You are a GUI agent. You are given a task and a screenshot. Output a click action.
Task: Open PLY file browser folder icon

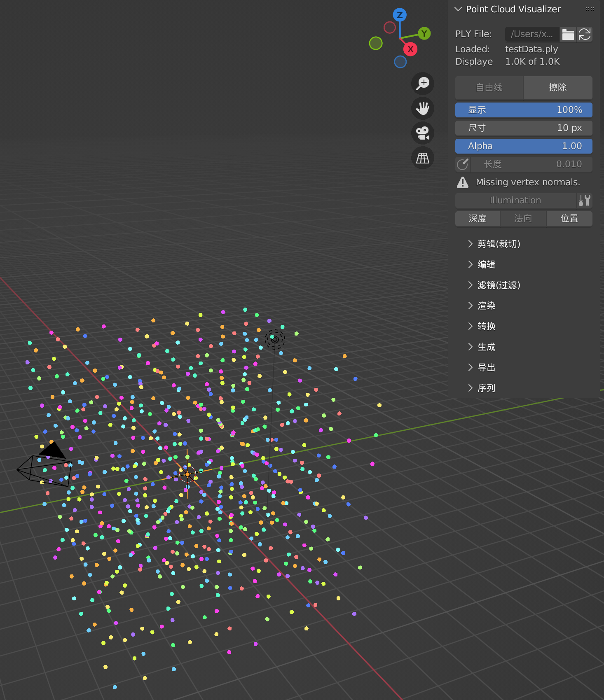click(568, 34)
